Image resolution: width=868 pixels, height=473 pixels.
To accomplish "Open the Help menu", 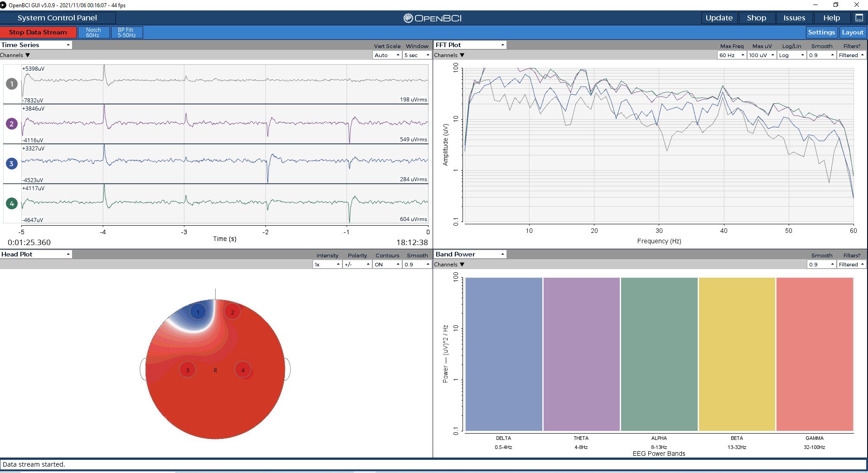I will 832,18.
